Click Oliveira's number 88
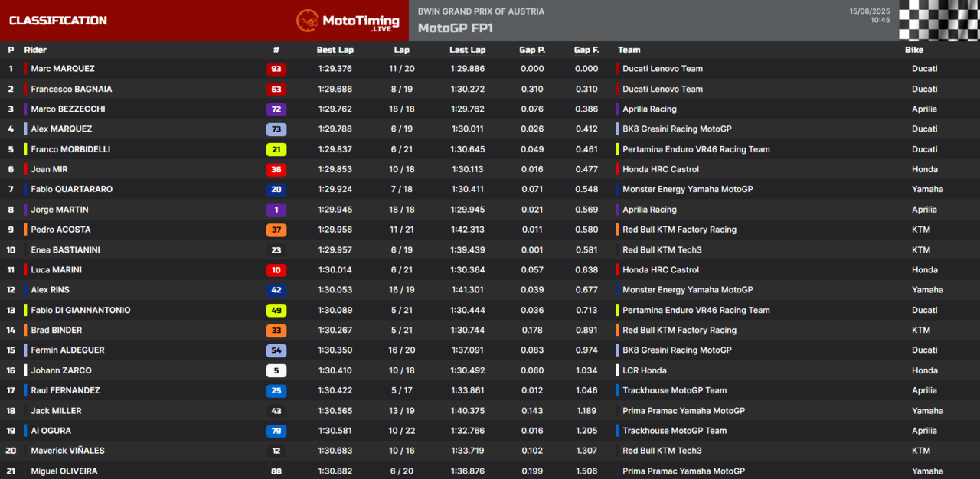 click(276, 471)
